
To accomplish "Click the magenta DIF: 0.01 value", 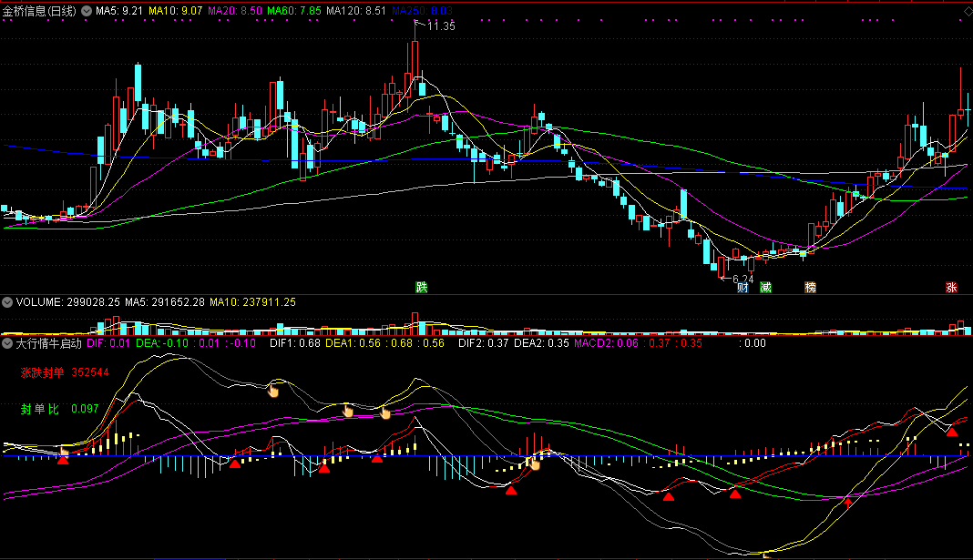I will [108, 343].
